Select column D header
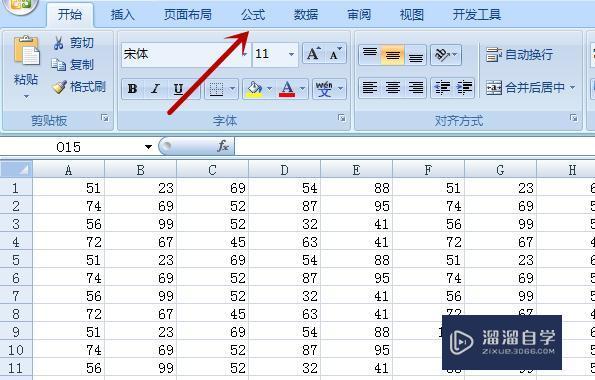This screenshot has height=380, width=595. [x=285, y=169]
